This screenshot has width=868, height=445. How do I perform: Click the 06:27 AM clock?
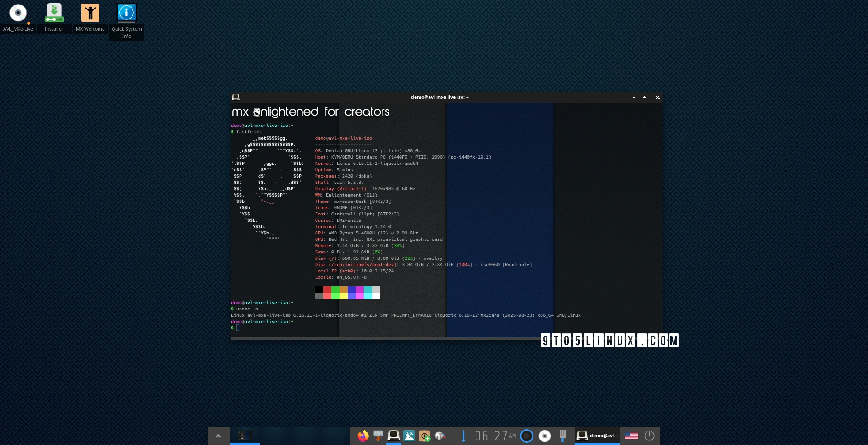495,436
